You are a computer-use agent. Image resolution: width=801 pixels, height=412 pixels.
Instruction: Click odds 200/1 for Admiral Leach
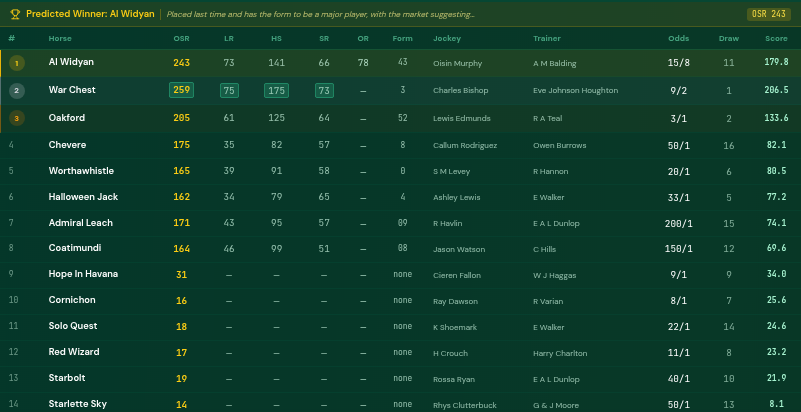pyautogui.click(x=678, y=224)
